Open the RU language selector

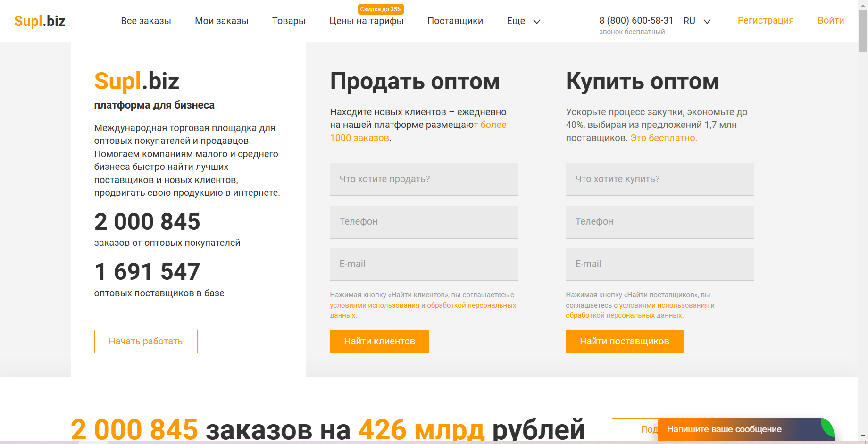coord(697,21)
